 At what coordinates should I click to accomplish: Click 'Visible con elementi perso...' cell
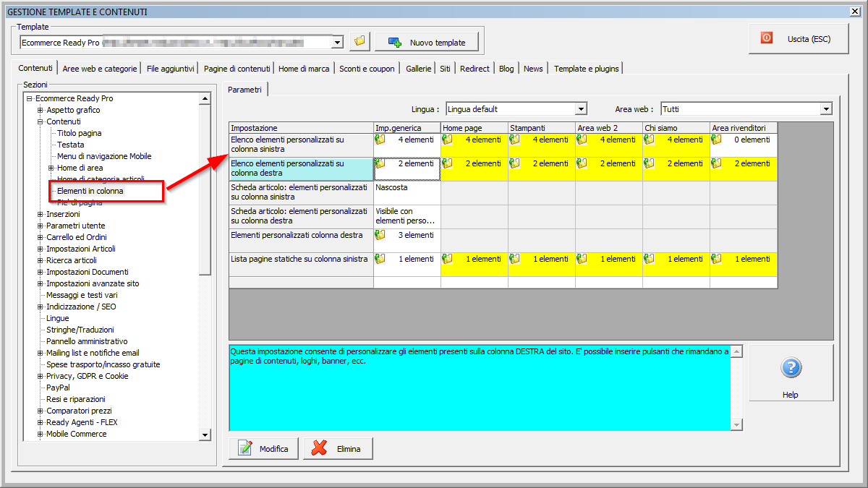pos(407,216)
